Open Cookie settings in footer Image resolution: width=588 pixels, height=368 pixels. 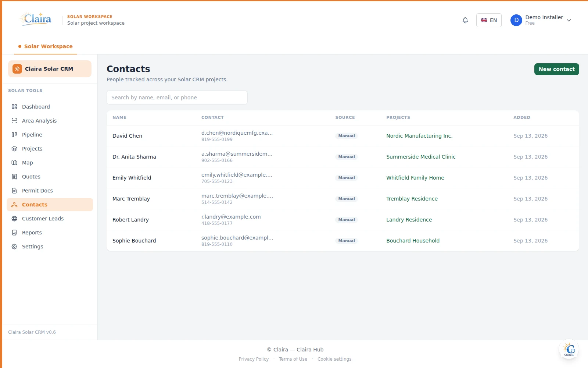pyautogui.click(x=334, y=359)
